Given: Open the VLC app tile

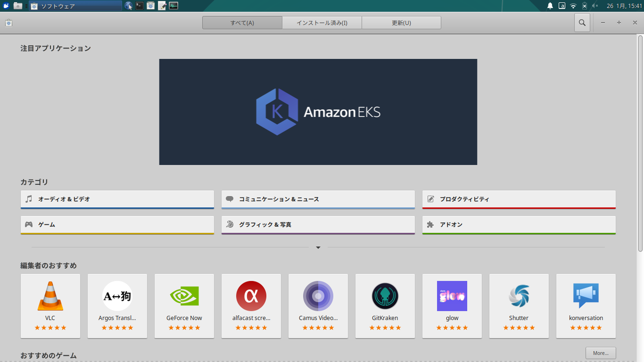Looking at the screenshot, I should tap(50, 306).
